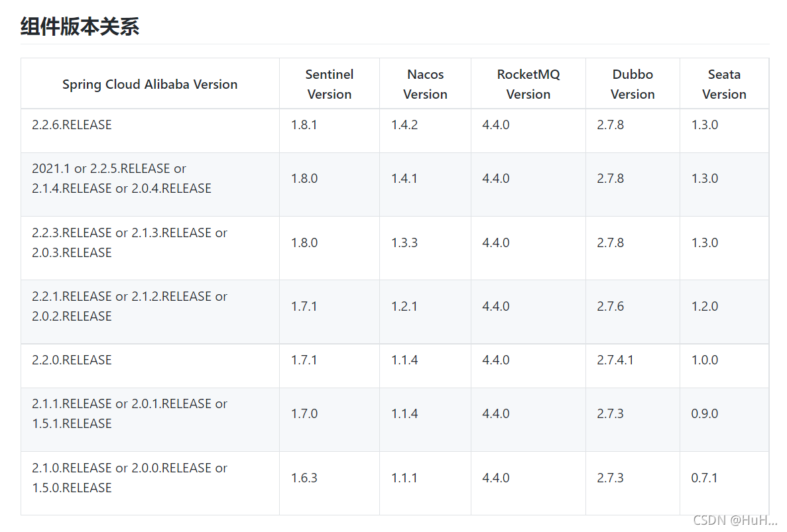The height and width of the screenshot is (532, 787).
Task: Select the 2.2.6.RELEASE row label
Action: click(x=72, y=125)
